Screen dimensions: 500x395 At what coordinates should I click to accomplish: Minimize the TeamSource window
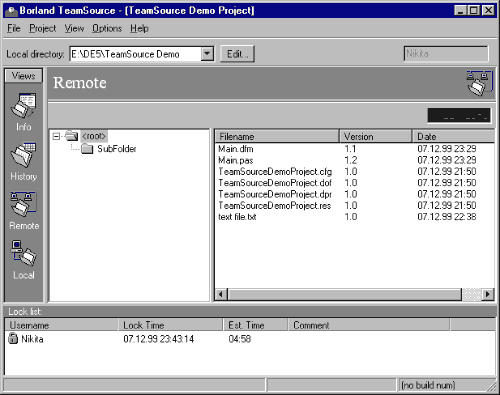pos(460,11)
